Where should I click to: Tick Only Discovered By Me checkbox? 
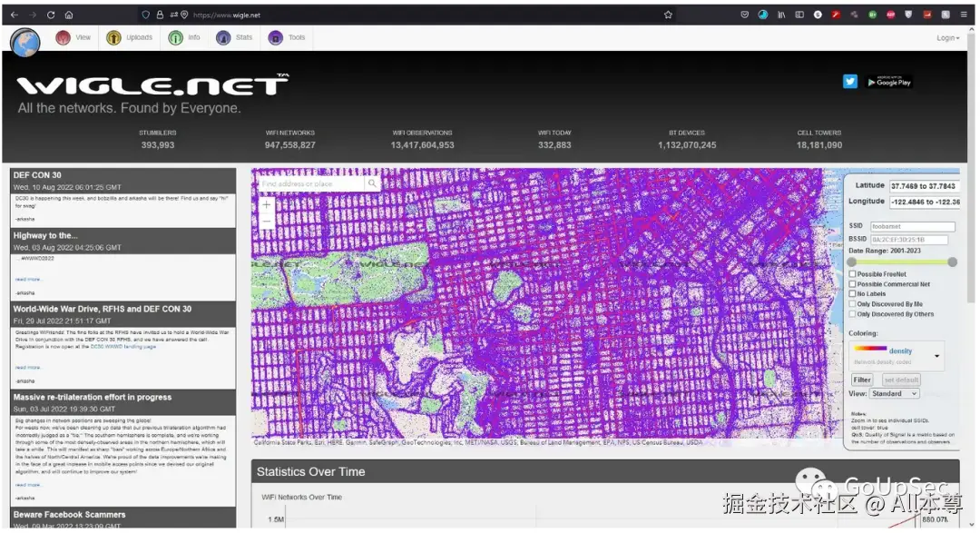coord(852,304)
